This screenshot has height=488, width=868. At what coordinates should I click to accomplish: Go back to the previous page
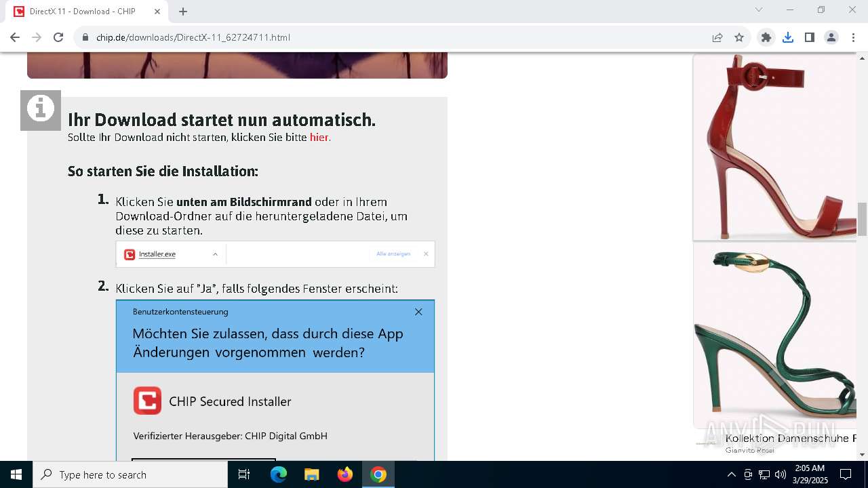pyautogui.click(x=15, y=37)
